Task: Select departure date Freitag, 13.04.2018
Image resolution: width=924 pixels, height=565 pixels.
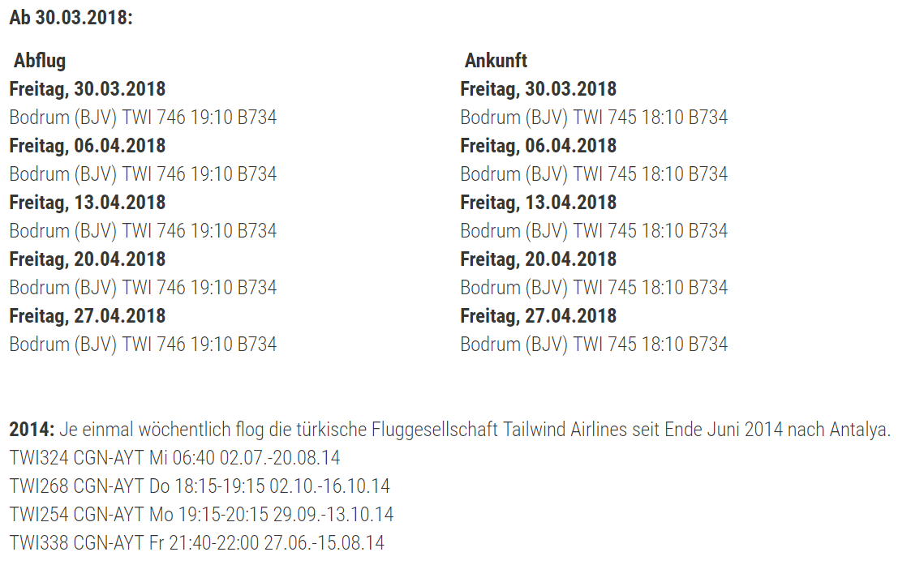Action: (87, 203)
